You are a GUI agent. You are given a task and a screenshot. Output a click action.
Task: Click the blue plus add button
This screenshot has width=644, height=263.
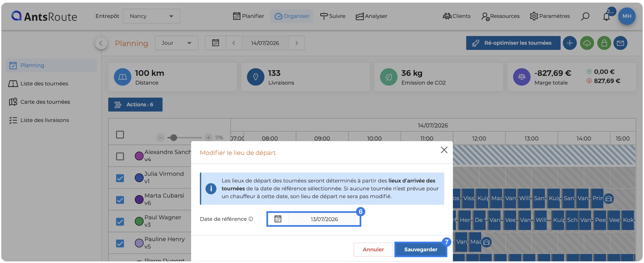pos(570,43)
